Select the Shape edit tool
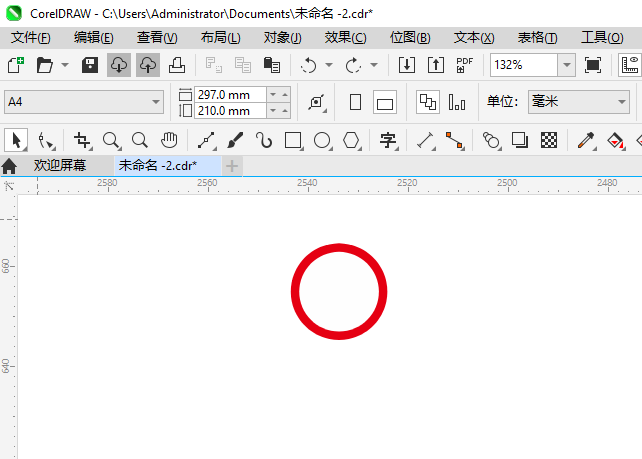 coord(45,140)
